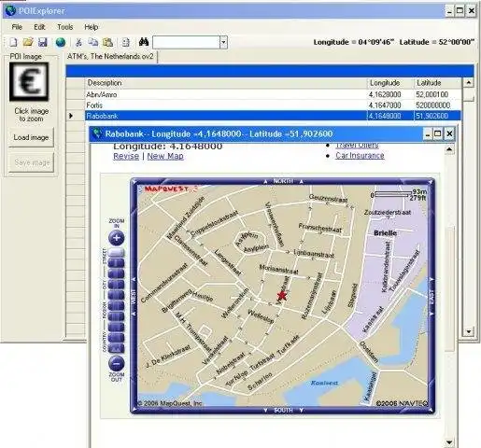Open the partially visible Travel Offers link
Image resolution: width=481 pixels, height=448 pixels.
pos(357,146)
